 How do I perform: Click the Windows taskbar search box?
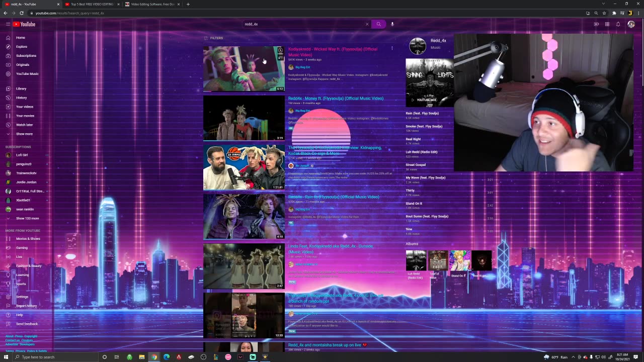click(55, 357)
